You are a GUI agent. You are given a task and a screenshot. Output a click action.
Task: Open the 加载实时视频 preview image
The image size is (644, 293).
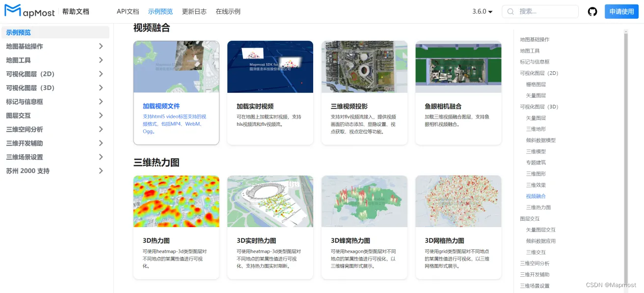270,67
